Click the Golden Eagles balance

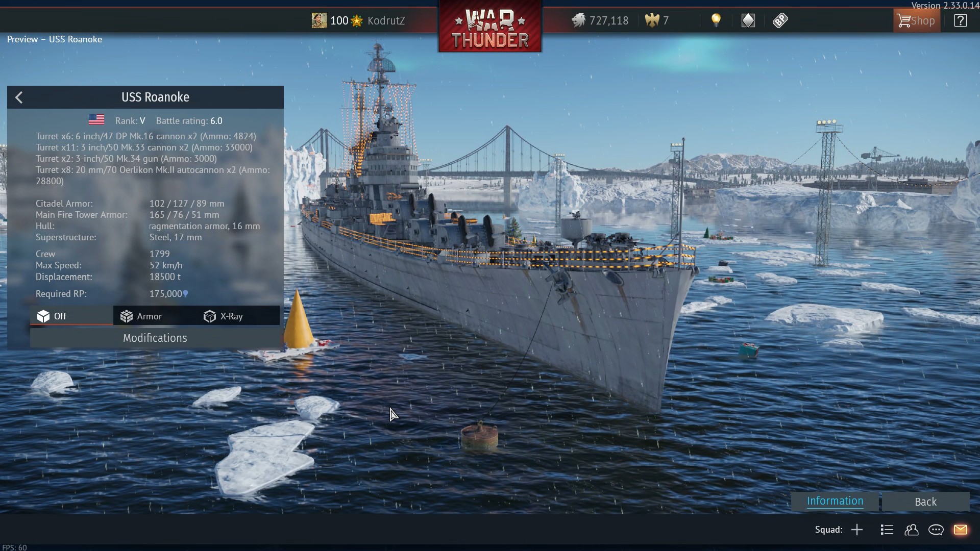pyautogui.click(x=657, y=20)
